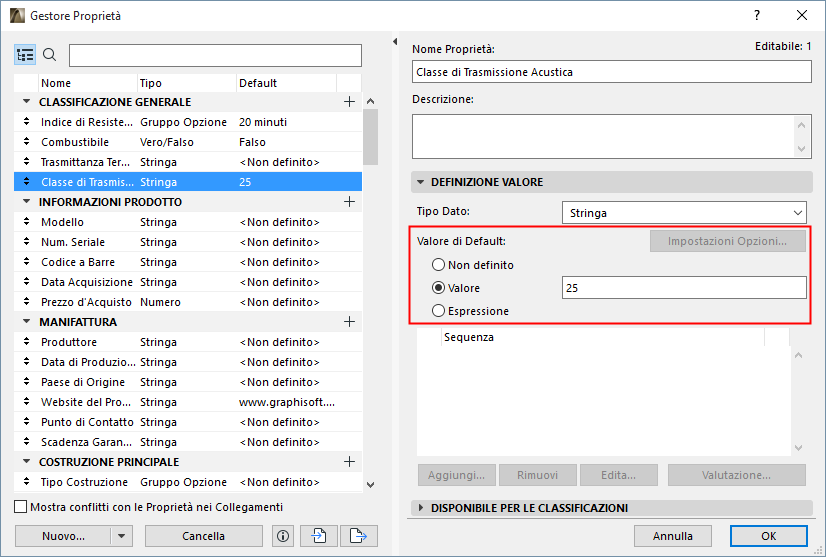
Task: Select the Trasmittanza Ter... property row
Action: click(188, 162)
